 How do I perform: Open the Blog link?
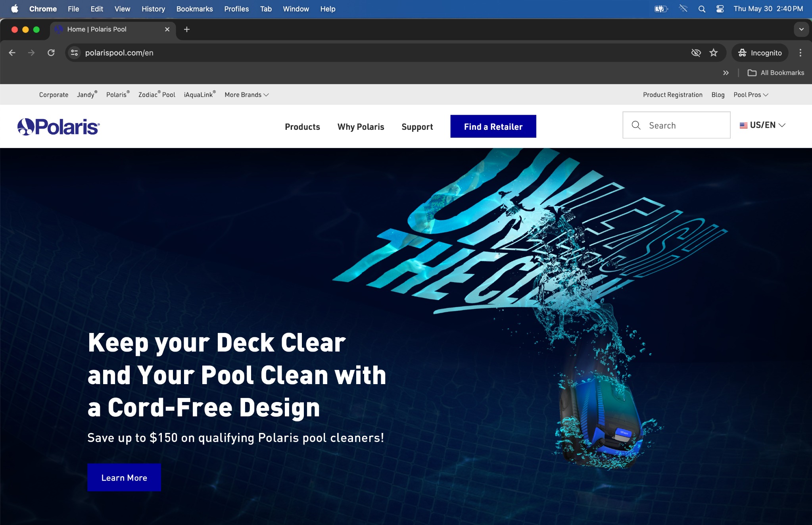tap(718, 95)
